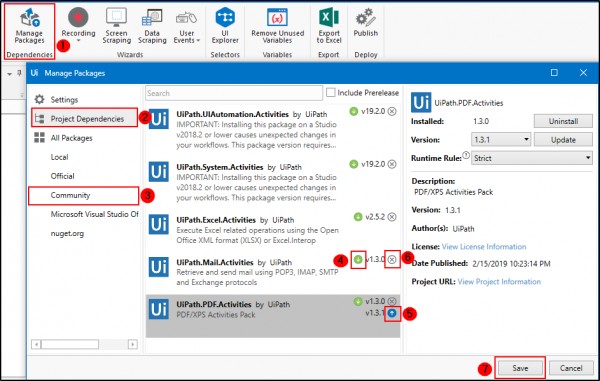The width and height of the screenshot is (600, 381).
Task: Click the Save button
Action: (x=520, y=368)
